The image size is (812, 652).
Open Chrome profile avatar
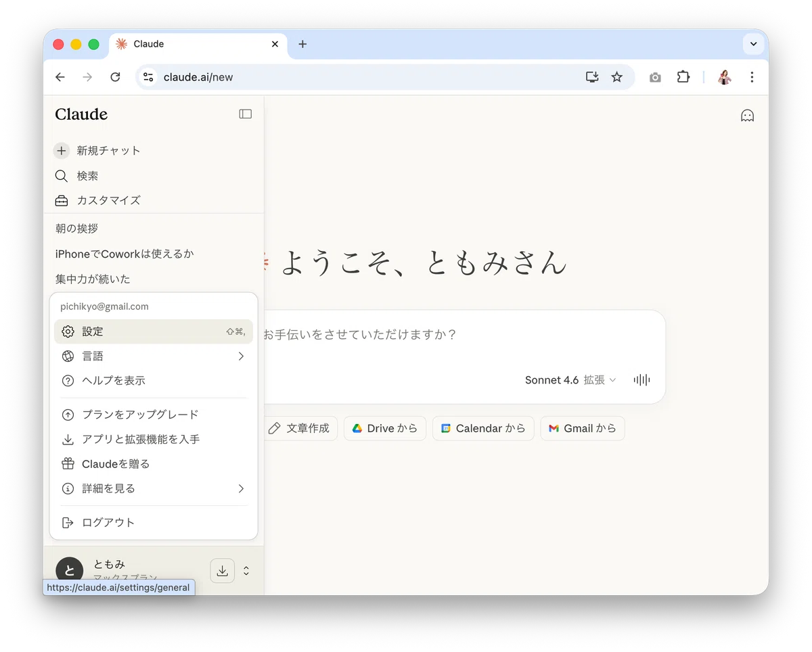pos(725,77)
